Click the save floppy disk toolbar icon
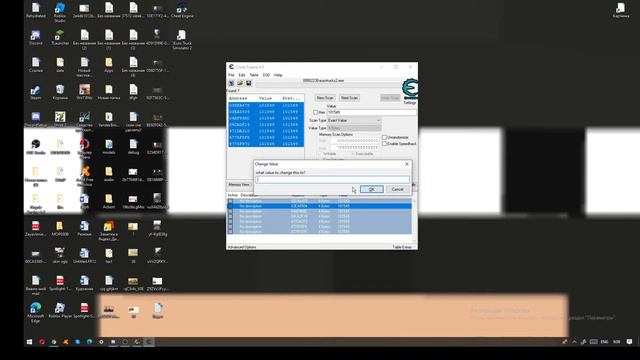 click(249, 83)
